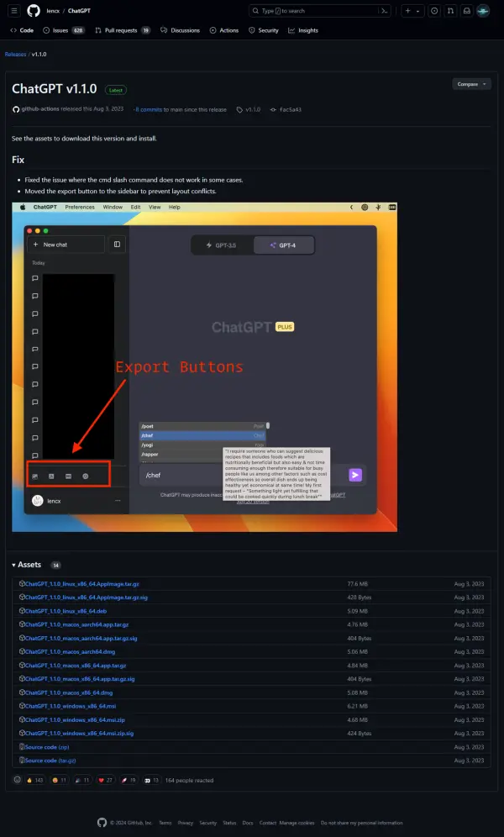
Task: Open the footer Docs link
Action: (248, 823)
